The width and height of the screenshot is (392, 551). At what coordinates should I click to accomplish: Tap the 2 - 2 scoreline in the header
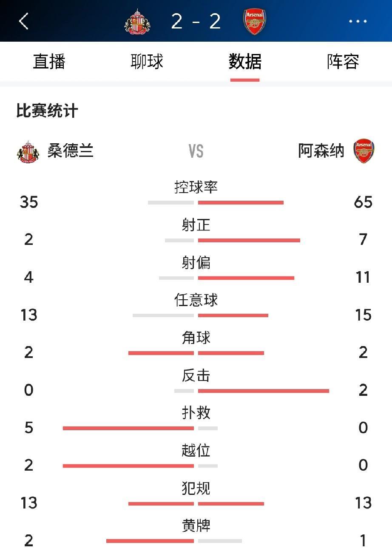click(196, 21)
